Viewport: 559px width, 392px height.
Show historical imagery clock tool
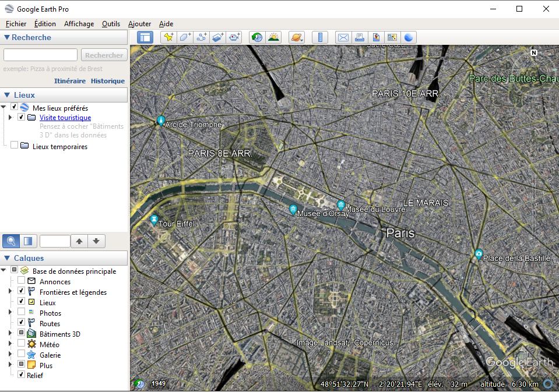point(257,37)
